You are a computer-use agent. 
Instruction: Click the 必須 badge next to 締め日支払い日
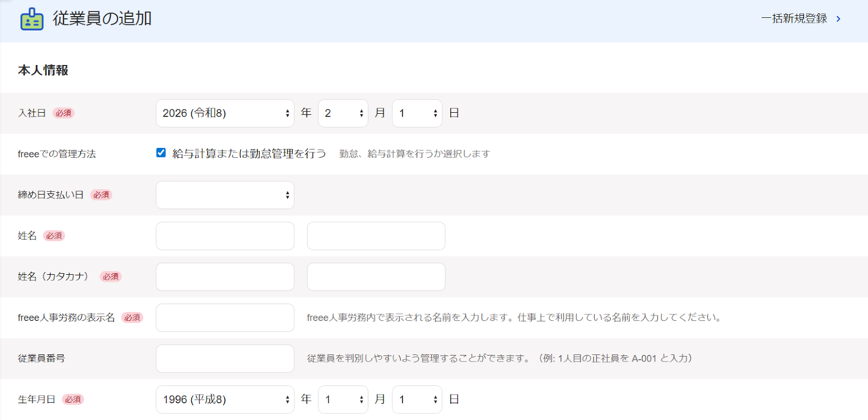tap(101, 195)
